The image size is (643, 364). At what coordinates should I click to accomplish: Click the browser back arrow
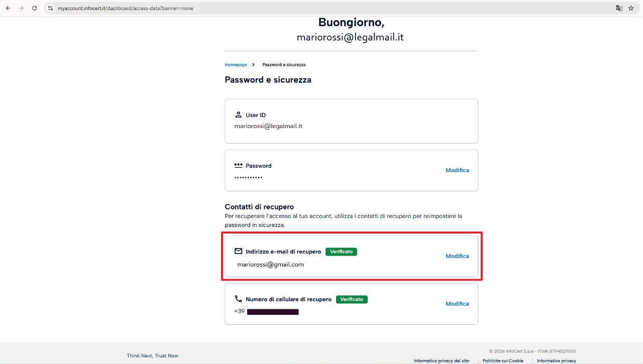[8, 8]
